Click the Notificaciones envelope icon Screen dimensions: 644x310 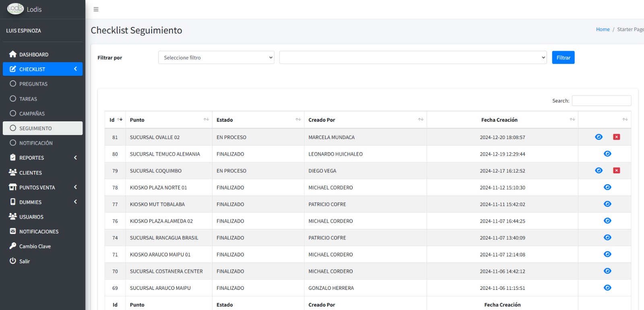(13, 231)
